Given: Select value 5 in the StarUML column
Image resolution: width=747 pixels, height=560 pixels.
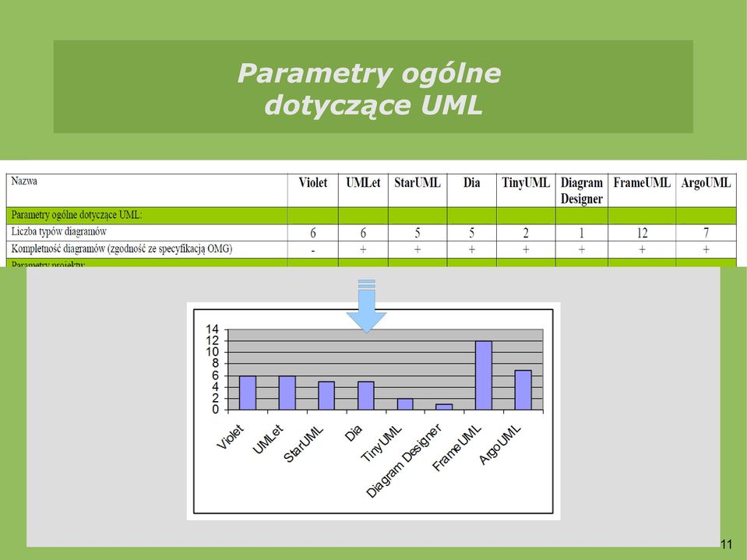Looking at the screenshot, I should [x=418, y=233].
